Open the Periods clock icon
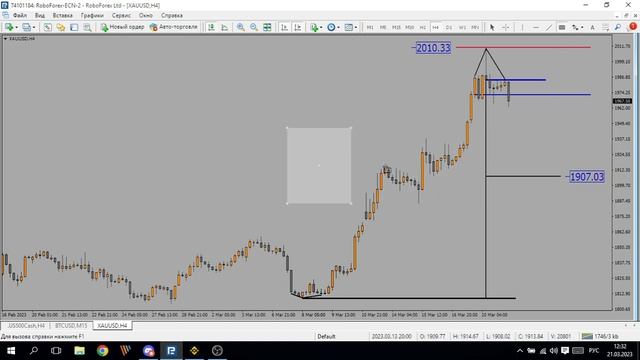Viewport: 640px width, 360px height. 331,27
